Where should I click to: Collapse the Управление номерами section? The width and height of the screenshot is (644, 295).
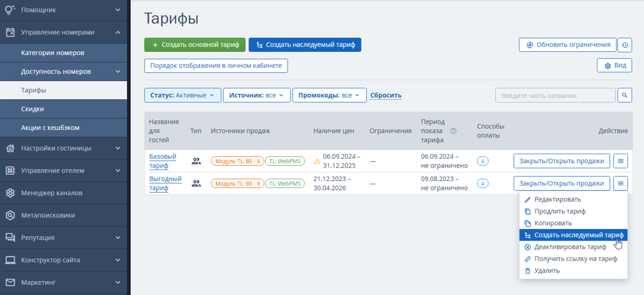tap(118, 33)
